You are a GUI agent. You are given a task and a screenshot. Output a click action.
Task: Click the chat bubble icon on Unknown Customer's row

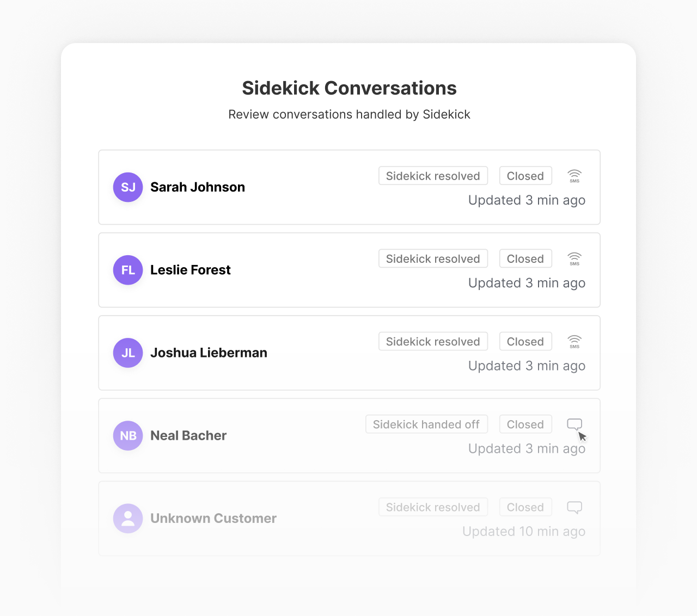(574, 507)
